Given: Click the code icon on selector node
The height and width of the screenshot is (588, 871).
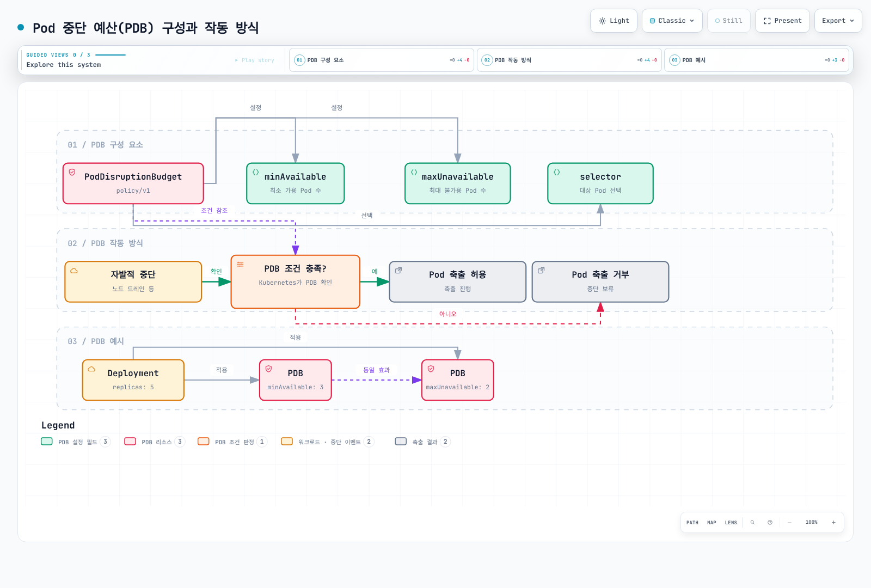Looking at the screenshot, I should (556, 172).
